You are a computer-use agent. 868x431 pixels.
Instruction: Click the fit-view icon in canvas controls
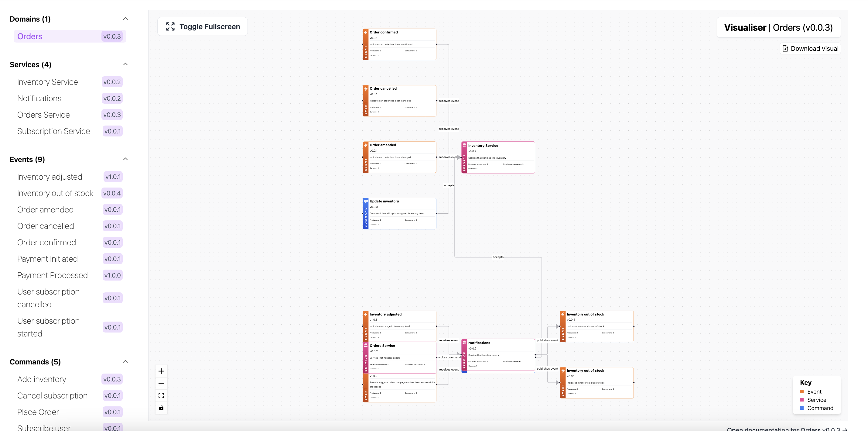[161, 395]
